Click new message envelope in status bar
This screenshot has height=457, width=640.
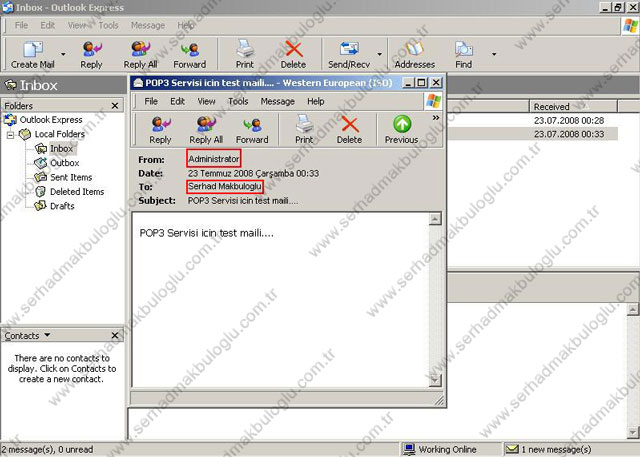[512, 449]
